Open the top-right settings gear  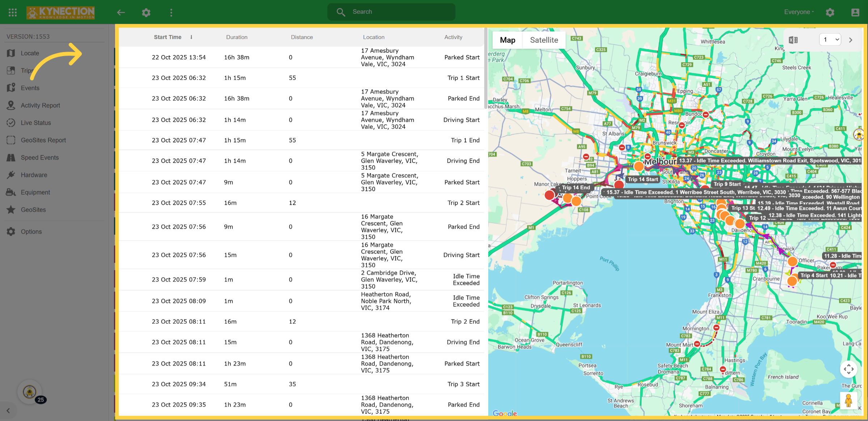pyautogui.click(x=830, y=12)
